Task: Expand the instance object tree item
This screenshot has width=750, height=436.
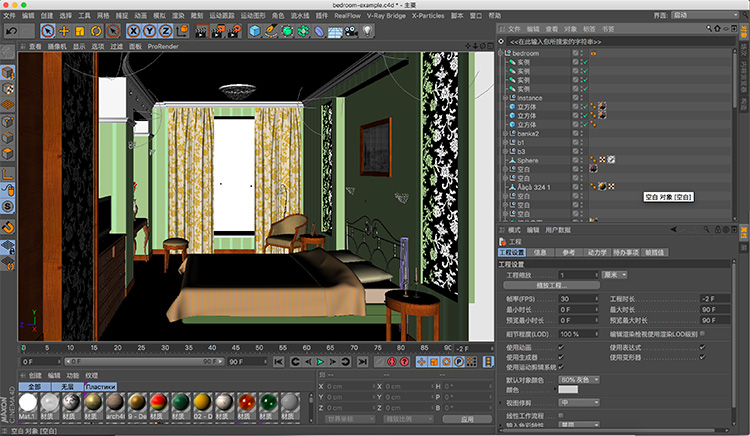Action: [x=505, y=98]
